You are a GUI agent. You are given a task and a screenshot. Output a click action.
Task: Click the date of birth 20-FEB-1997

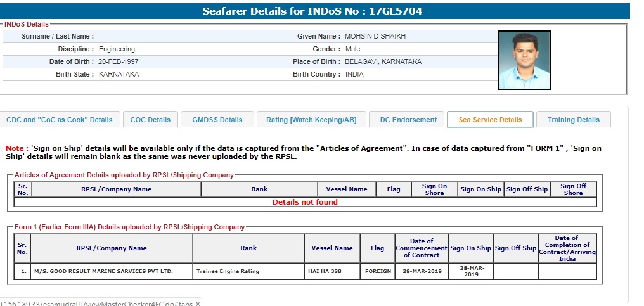119,62
